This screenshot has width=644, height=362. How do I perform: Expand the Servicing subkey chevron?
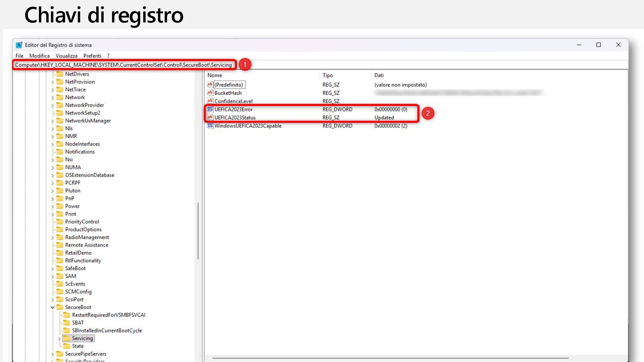(x=59, y=339)
